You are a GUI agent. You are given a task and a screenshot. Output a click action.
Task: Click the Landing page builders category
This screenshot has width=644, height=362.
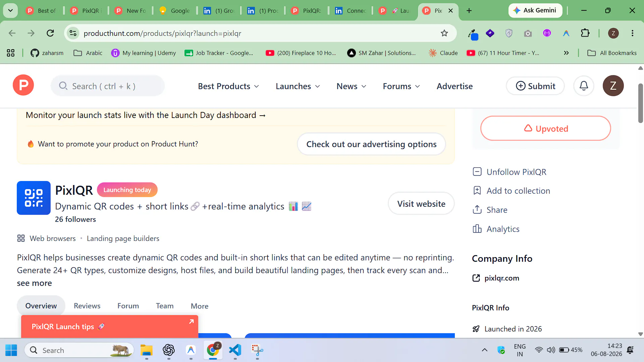[x=123, y=238]
